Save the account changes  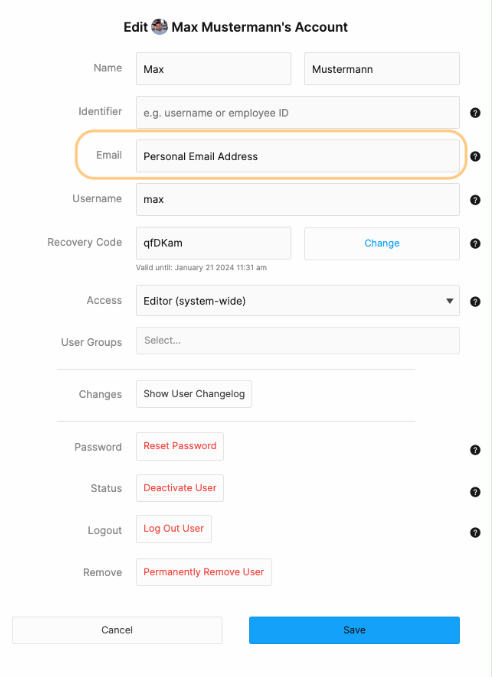click(354, 630)
